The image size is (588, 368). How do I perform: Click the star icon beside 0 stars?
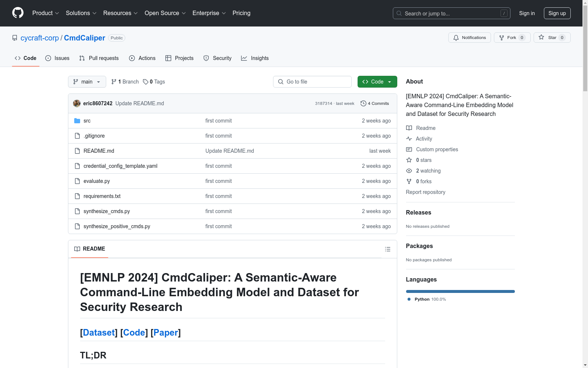coord(409,160)
